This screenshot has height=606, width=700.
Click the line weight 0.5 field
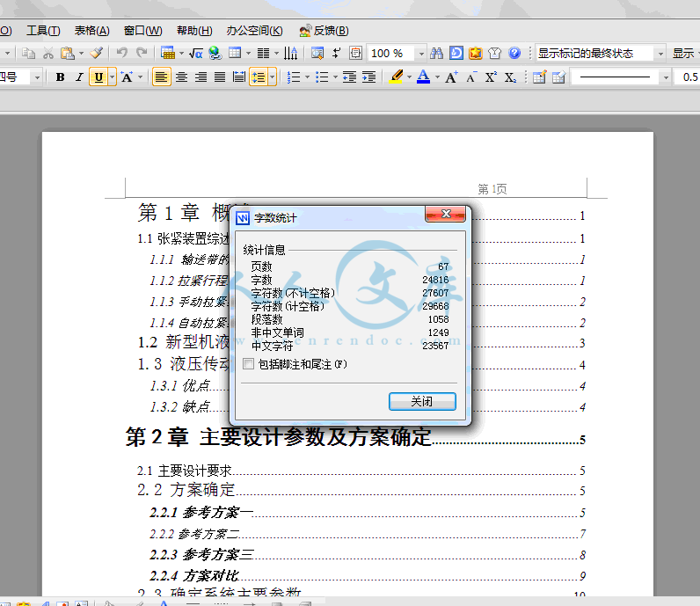click(688, 77)
